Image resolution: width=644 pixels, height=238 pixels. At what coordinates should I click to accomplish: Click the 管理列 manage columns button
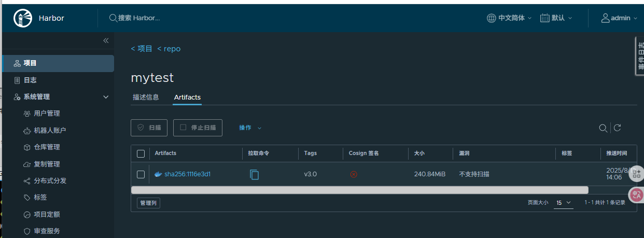tap(148, 203)
